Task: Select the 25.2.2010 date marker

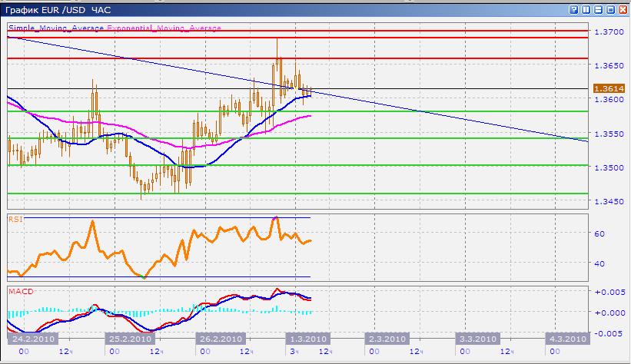Action: (x=130, y=339)
